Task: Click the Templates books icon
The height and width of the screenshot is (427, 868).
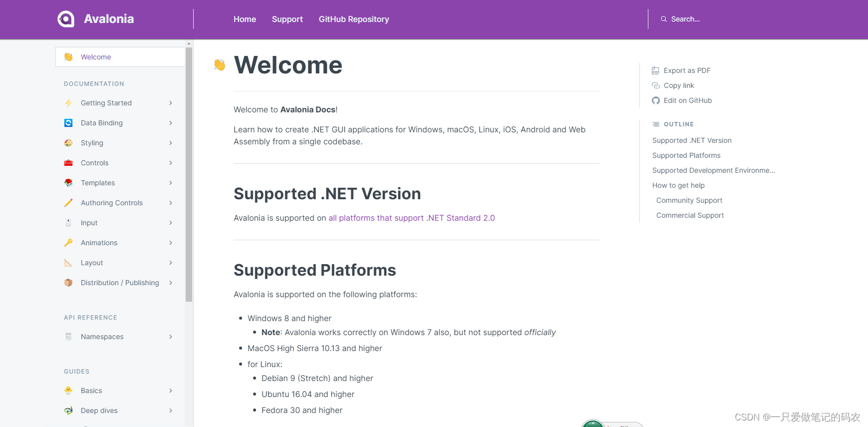Action: (68, 183)
